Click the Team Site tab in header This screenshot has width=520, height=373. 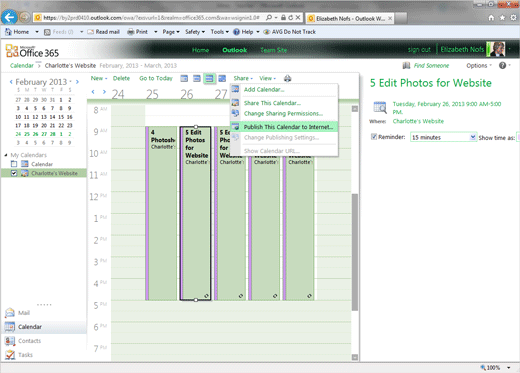point(274,50)
